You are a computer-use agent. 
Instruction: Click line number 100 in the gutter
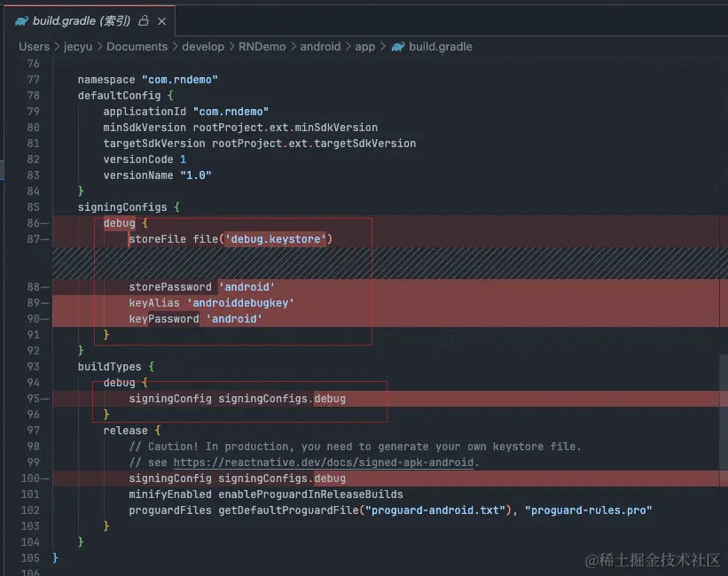click(x=31, y=478)
